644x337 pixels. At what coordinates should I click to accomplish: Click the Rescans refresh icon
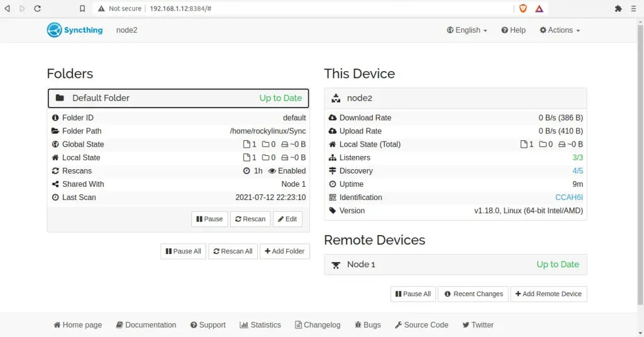(x=55, y=171)
